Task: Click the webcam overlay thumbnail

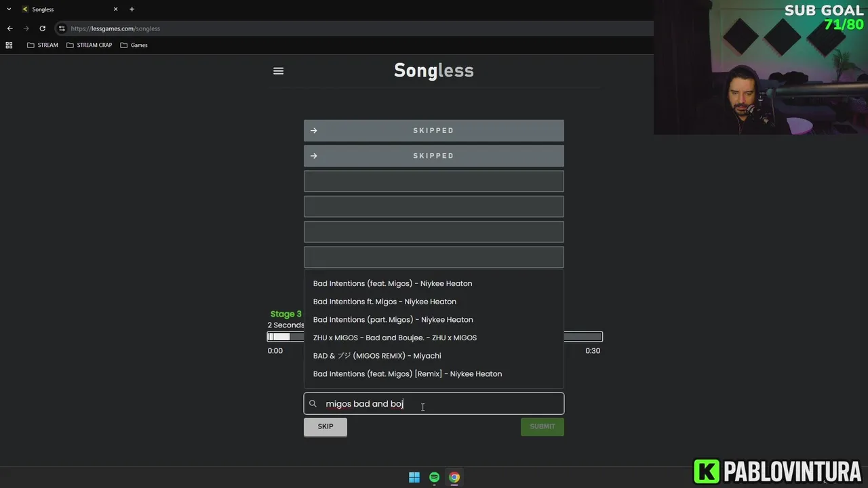Action: tap(761, 67)
